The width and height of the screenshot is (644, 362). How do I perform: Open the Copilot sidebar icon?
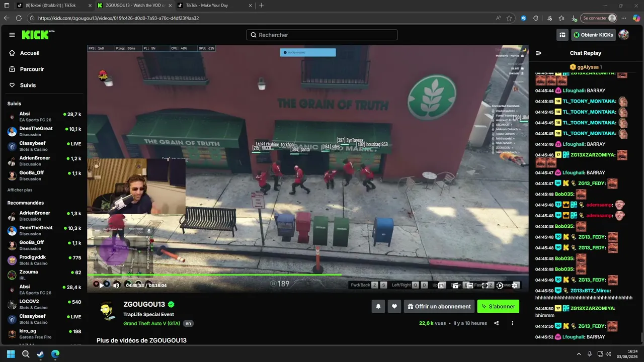pyautogui.click(x=637, y=18)
